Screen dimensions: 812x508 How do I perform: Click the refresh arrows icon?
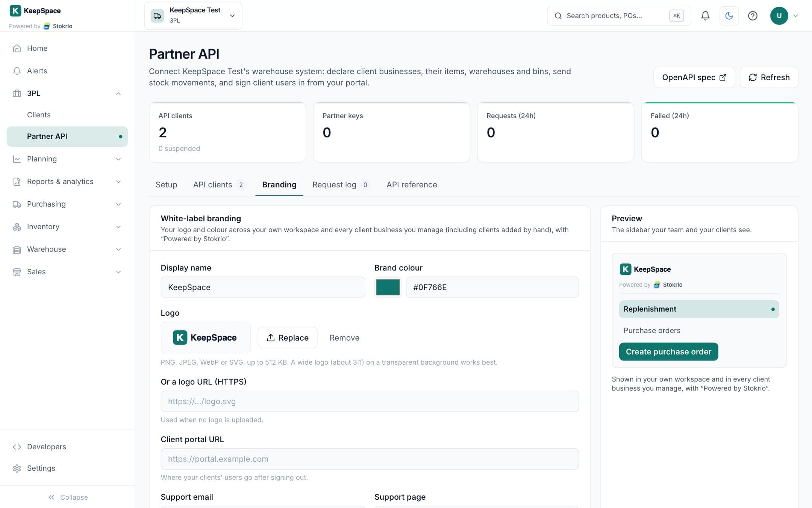click(x=753, y=77)
